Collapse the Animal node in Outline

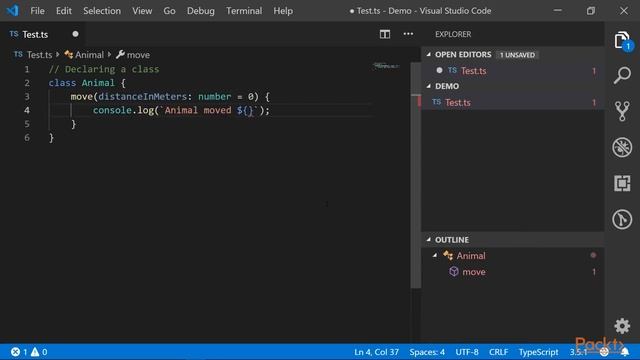(435, 256)
